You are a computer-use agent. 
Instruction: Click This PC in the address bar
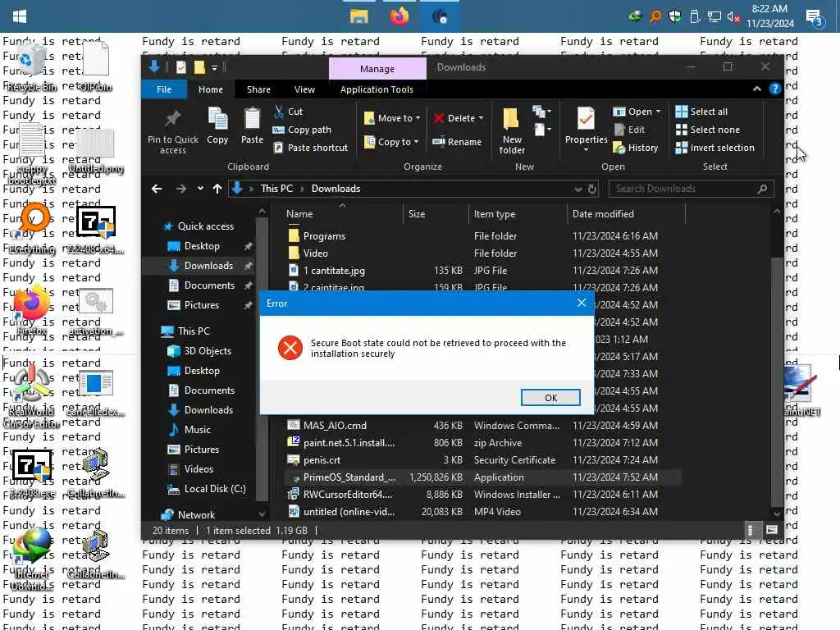coord(276,189)
